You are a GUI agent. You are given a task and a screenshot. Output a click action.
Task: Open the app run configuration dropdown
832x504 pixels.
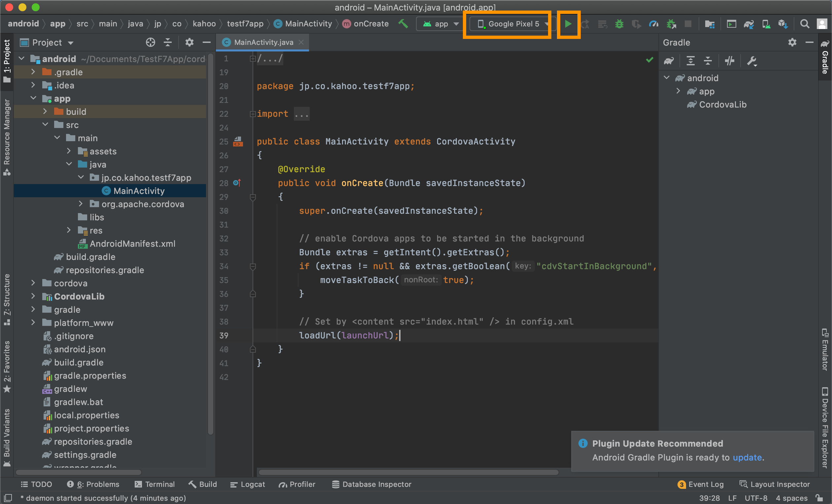point(441,24)
